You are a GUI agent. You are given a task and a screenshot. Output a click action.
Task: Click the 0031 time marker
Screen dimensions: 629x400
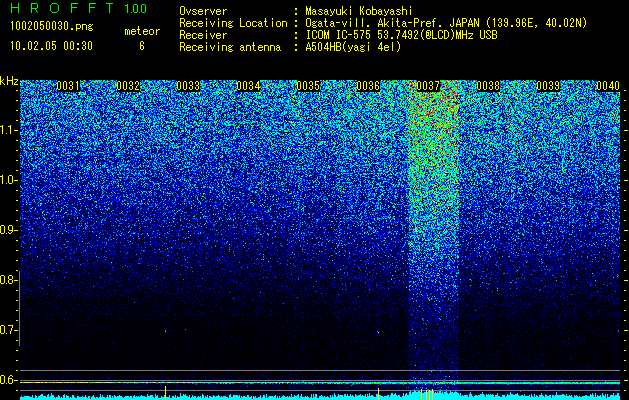68,86
